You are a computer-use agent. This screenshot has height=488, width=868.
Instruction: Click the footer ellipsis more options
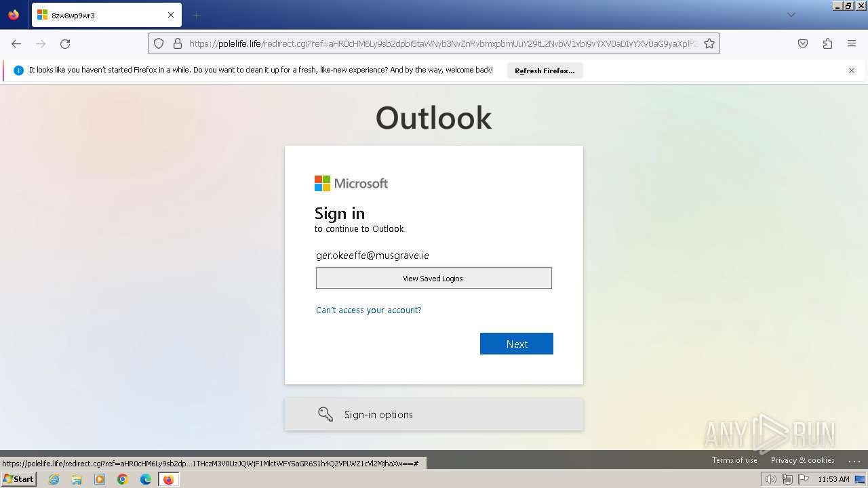coord(854,461)
